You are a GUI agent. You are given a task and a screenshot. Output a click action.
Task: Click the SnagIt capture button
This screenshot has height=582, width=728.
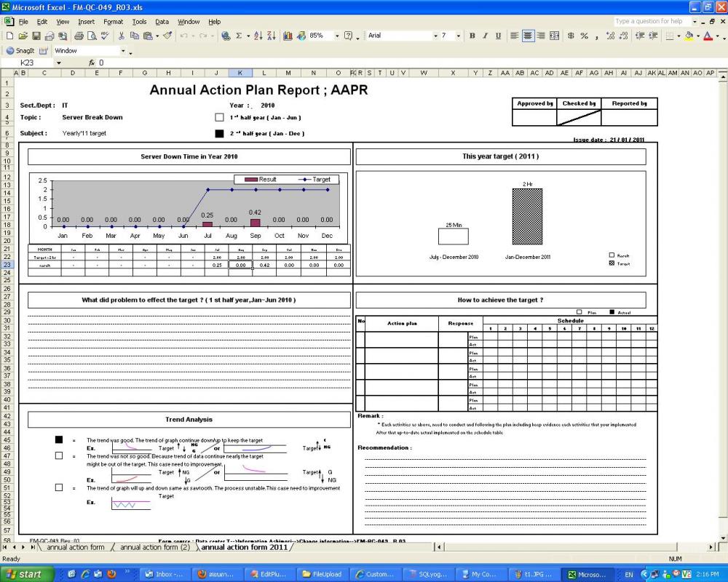(x=20, y=51)
